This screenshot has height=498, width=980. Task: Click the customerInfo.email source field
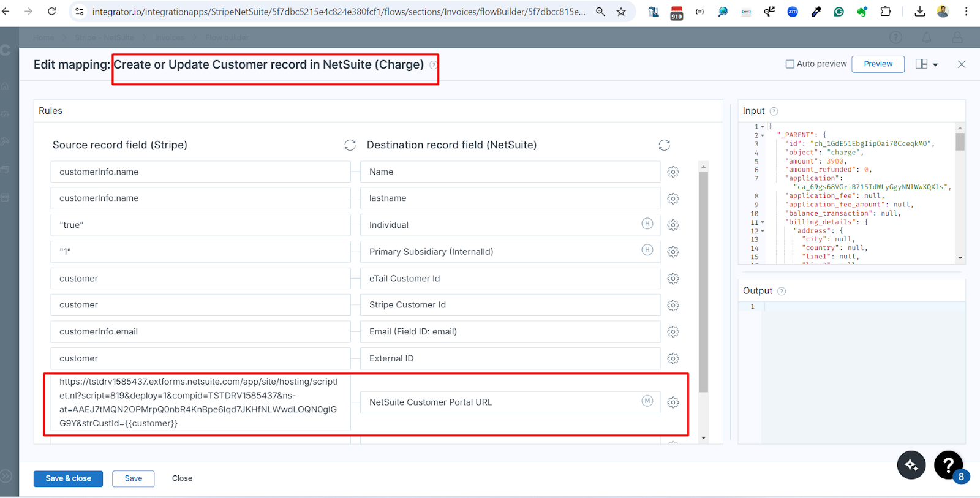200,331
